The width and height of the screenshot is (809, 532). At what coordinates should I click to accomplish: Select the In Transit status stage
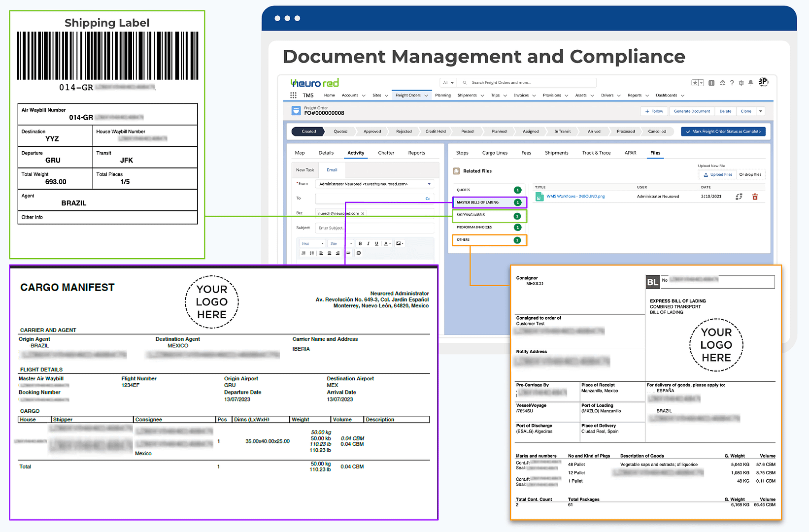pos(562,132)
